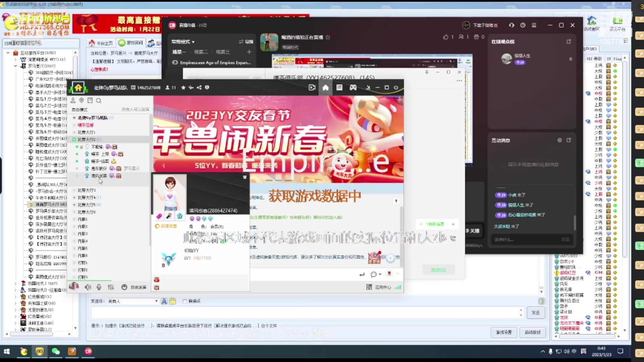Edit the live stream title pencil icon
This screenshot has width=644, height=362.
(328, 37)
